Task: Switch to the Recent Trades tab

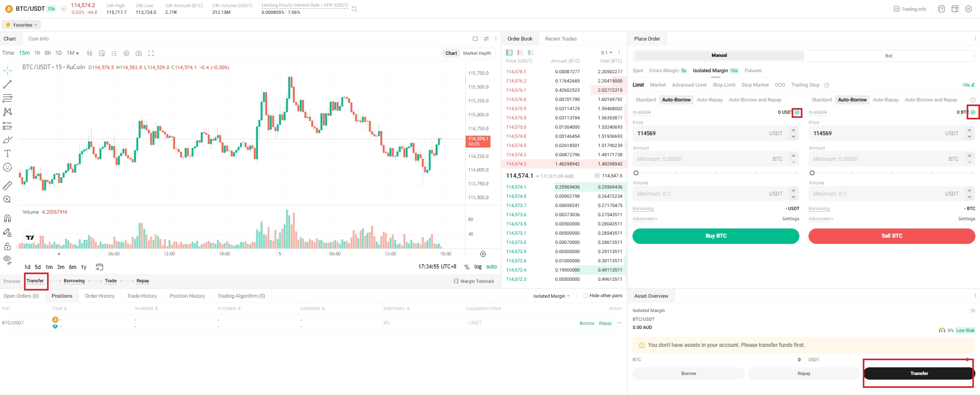Action: [560, 39]
